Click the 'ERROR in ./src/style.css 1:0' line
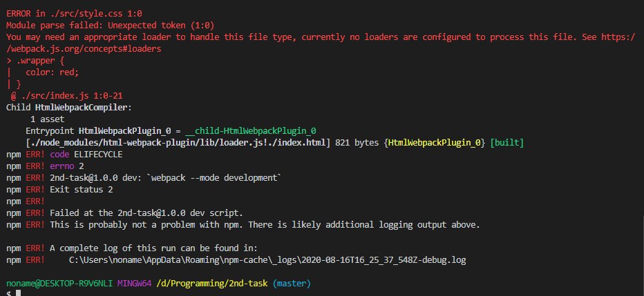Image resolution: width=644 pixels, height=296 pixels. [x=75, y=14]
